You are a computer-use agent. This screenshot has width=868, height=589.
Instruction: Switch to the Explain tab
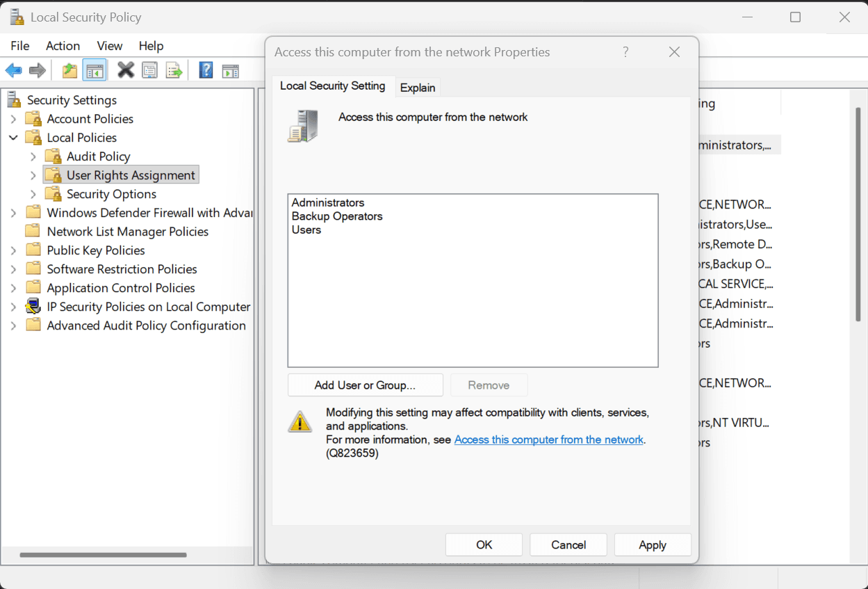[x=417, y=87]
